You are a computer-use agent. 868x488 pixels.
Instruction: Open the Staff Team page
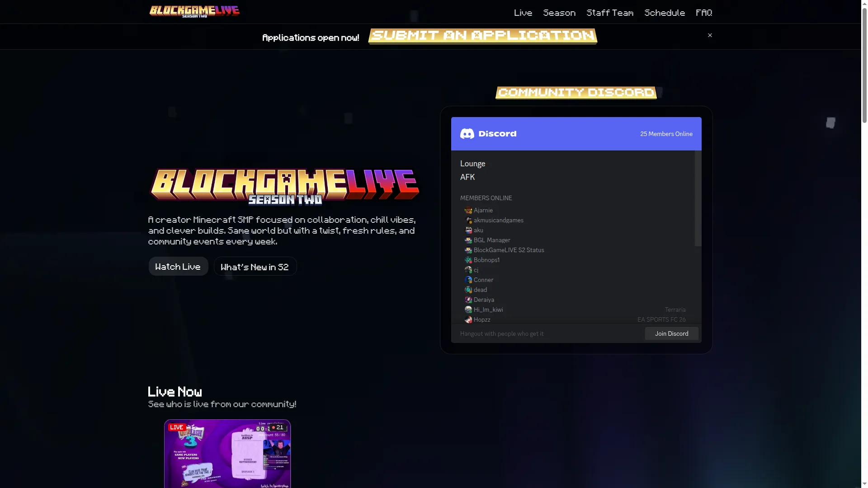(x=610, y=13)
